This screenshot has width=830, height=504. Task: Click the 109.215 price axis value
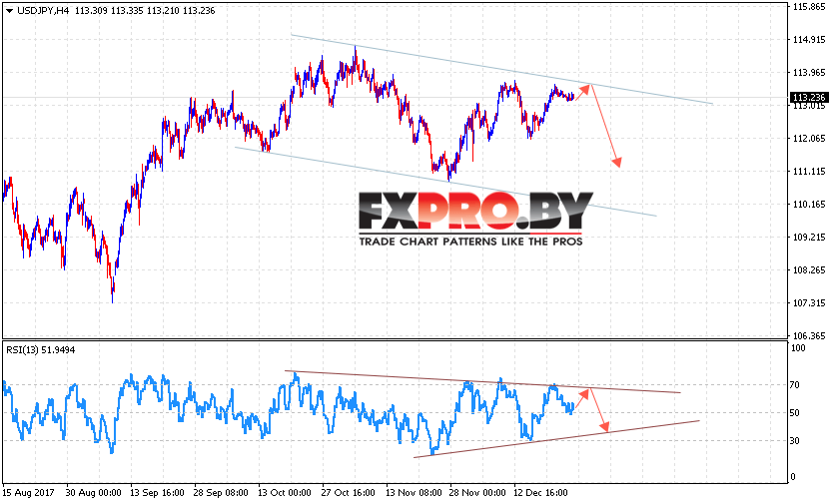(x=808, y=238)
